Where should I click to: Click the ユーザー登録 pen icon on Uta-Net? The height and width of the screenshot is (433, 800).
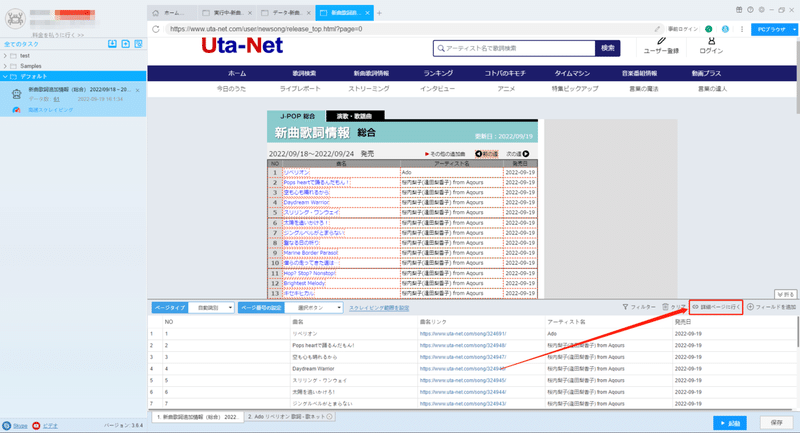click(661, 41)
